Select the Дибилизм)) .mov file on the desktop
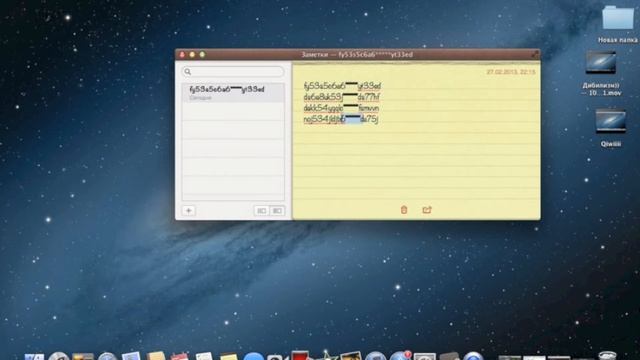 click(x=601, y=73)
